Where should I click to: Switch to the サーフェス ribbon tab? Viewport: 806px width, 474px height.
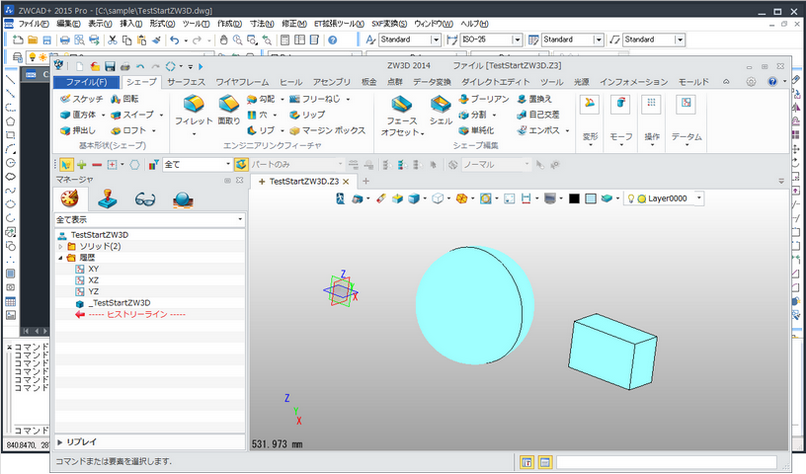186,82
